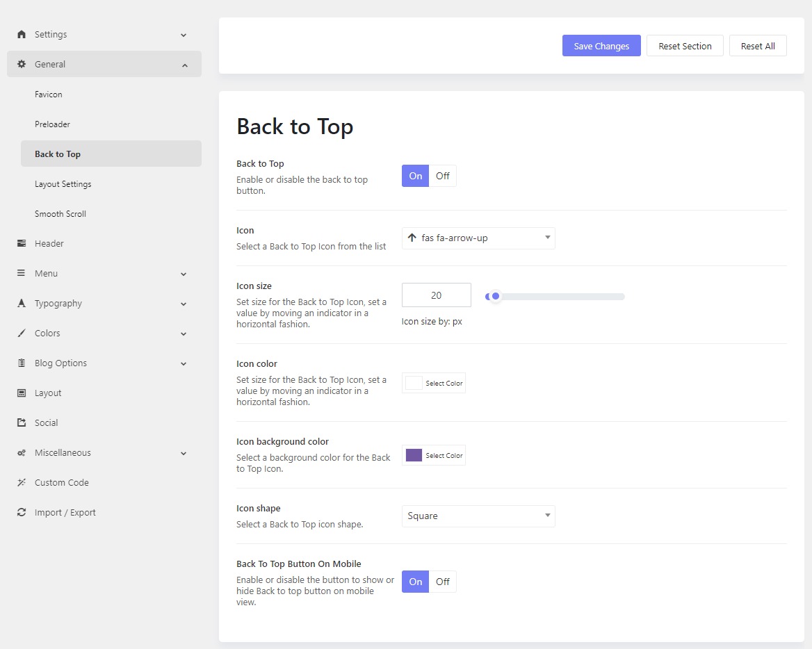
Task: Select the Back to Top submenu item
Action: (x=111, y=154)
